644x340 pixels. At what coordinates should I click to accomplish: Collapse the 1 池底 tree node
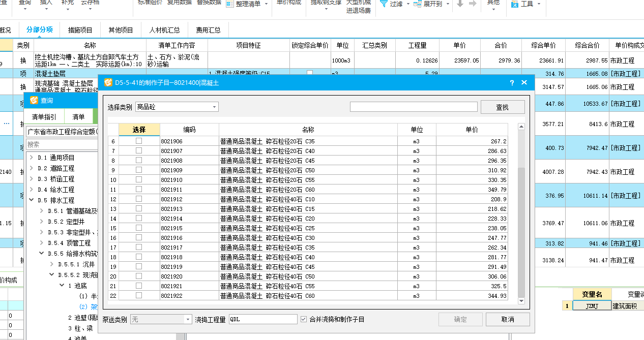(62, 286)
